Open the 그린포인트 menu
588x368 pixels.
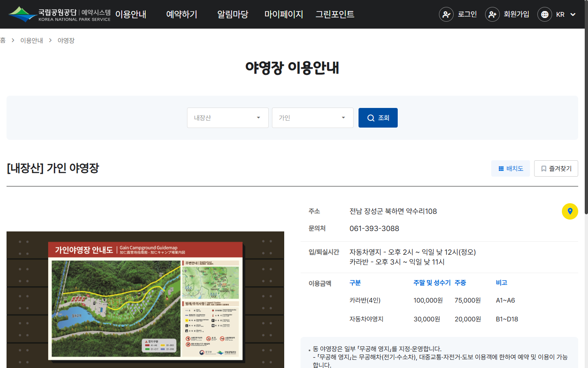click(335, 14)
